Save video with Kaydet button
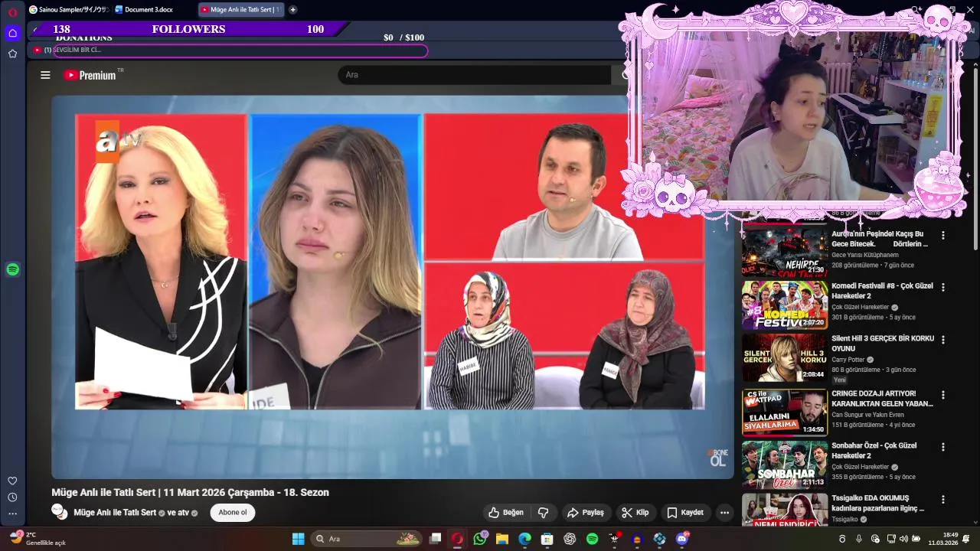 pyautogui.click(x=685, y=513)
